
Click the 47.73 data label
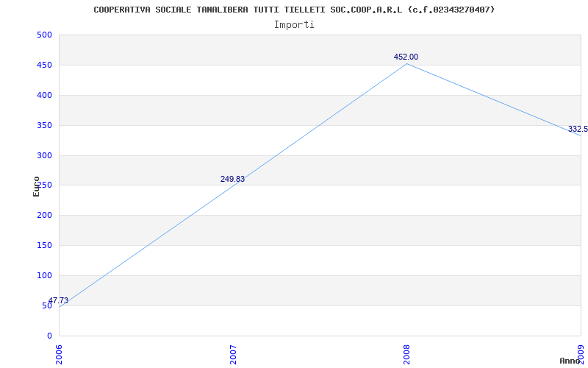(x=59, y=300)
